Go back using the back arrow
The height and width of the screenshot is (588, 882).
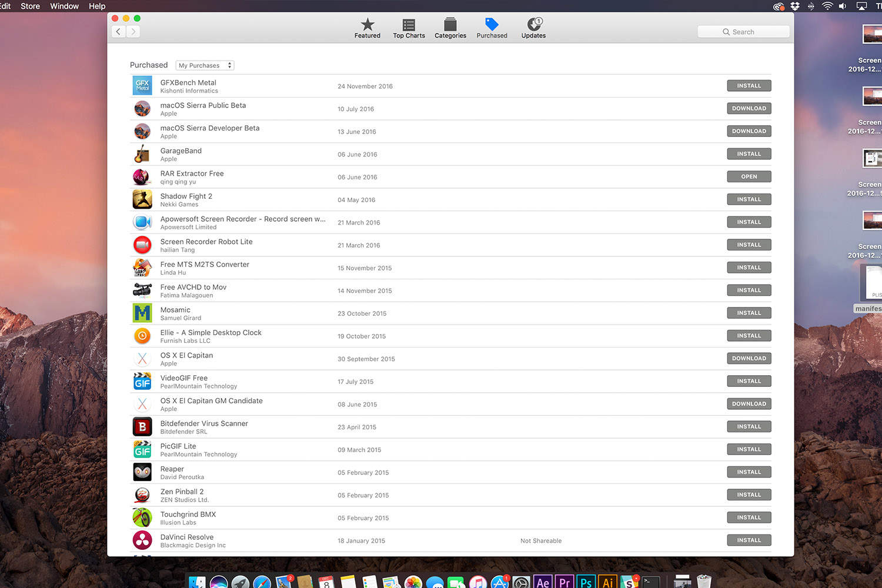tap(119, 32)
